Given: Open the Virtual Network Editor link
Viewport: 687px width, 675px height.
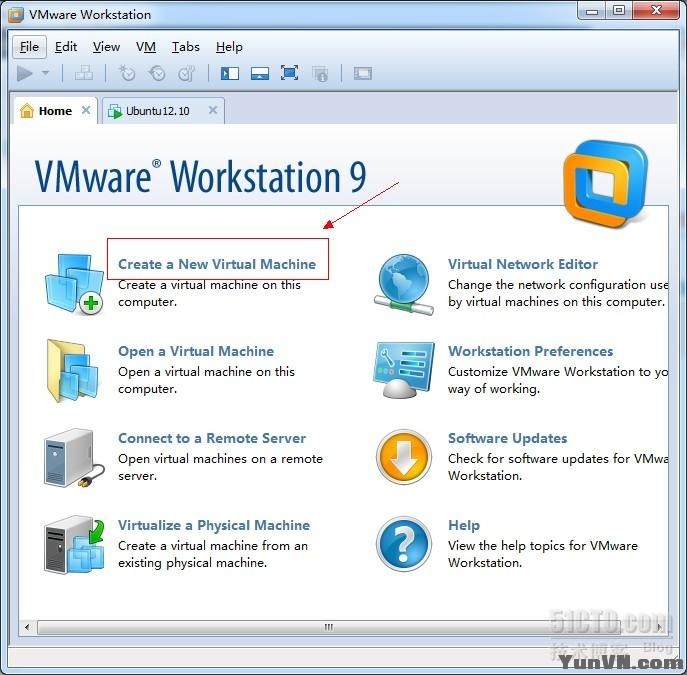Looking at the screenshot, I should click(523, 264).
